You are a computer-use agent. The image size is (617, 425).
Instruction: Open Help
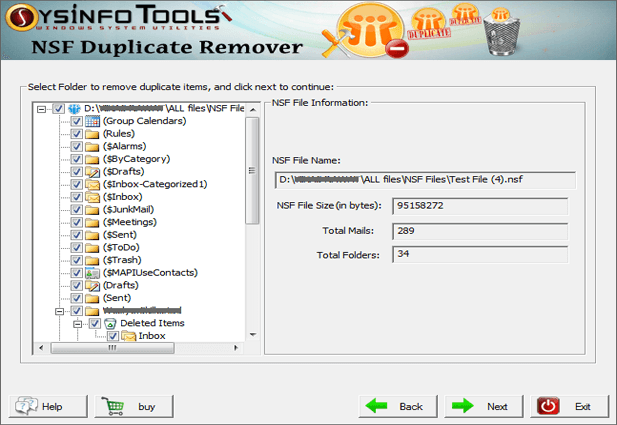click(48, 407)
